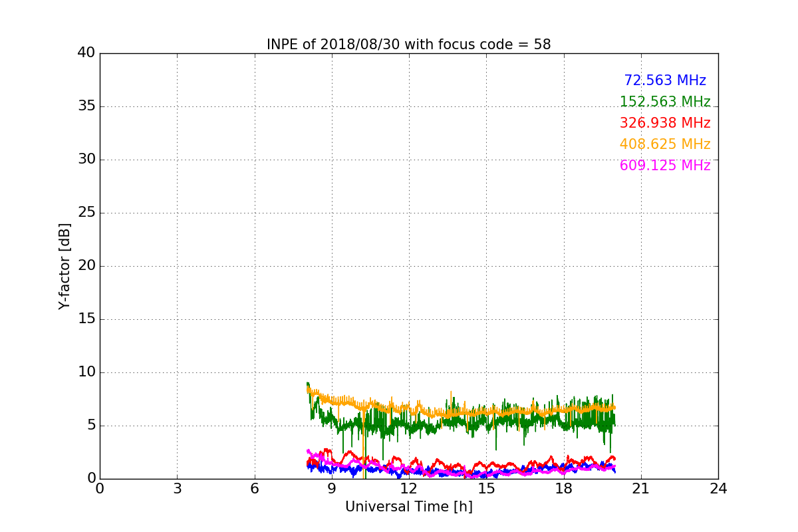798x532 pixels.
Task: Click the plot title 'INPE of 2018/08/30 with focus code = 58'
Action: click(409, 45)
